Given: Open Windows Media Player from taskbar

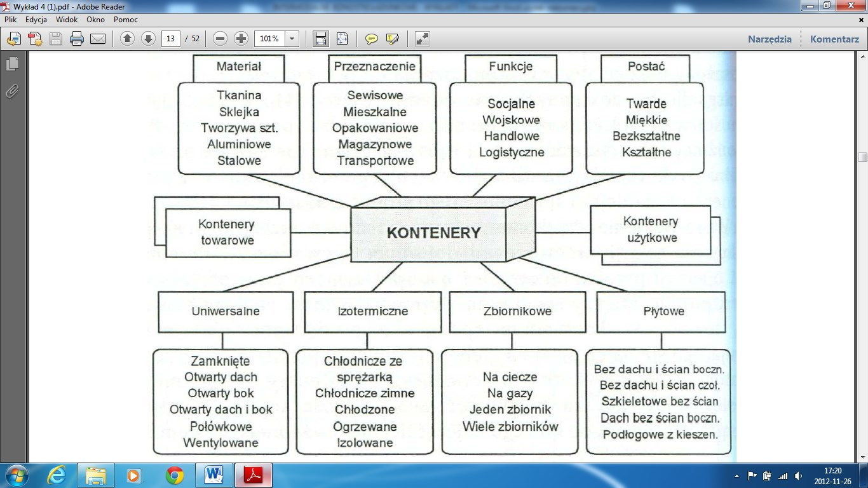Looking at the screenshot, I should (x=134, y=475).
